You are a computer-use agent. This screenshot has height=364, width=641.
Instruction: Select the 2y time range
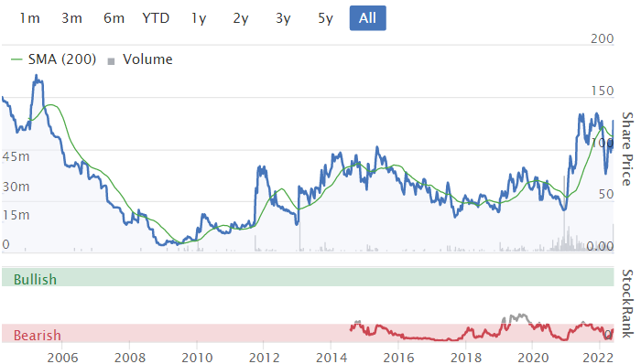coord(241,18)
